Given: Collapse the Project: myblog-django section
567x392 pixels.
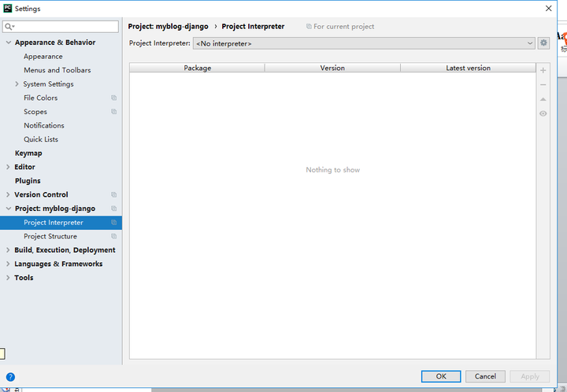Looking at the screenshot, I should [9, 209].
